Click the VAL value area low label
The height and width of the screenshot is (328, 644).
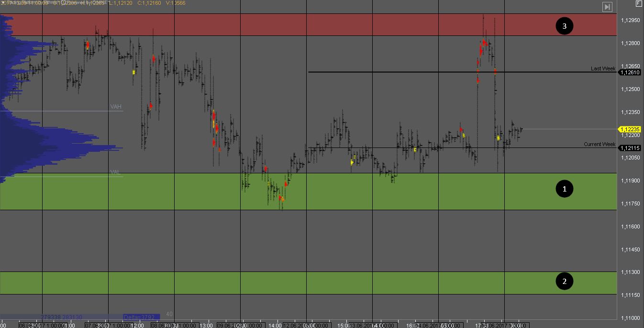click(115, 172)
